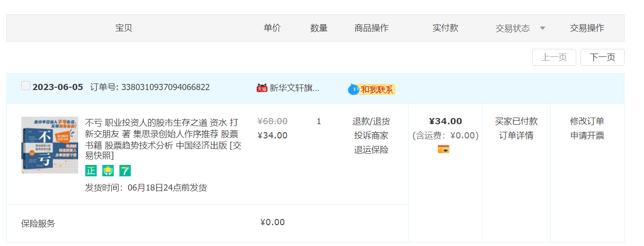Click the green 7-day return badge

[125, 171]
